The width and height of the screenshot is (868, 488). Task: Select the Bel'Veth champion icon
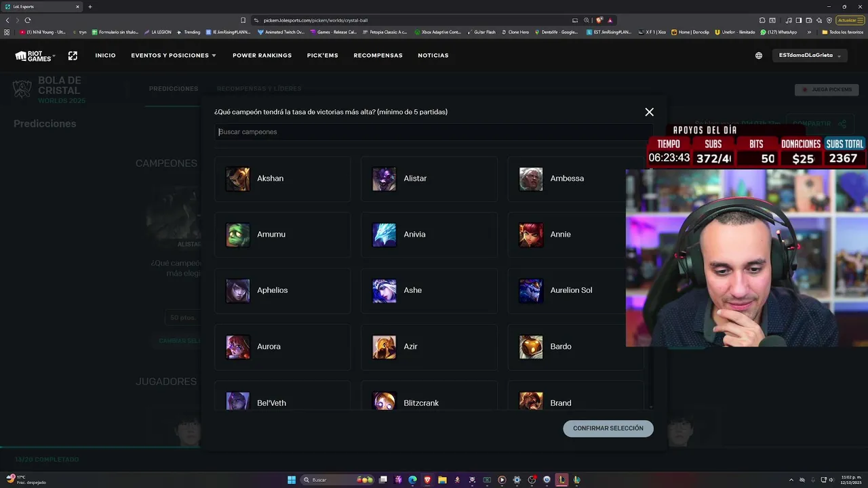(237, 401)
